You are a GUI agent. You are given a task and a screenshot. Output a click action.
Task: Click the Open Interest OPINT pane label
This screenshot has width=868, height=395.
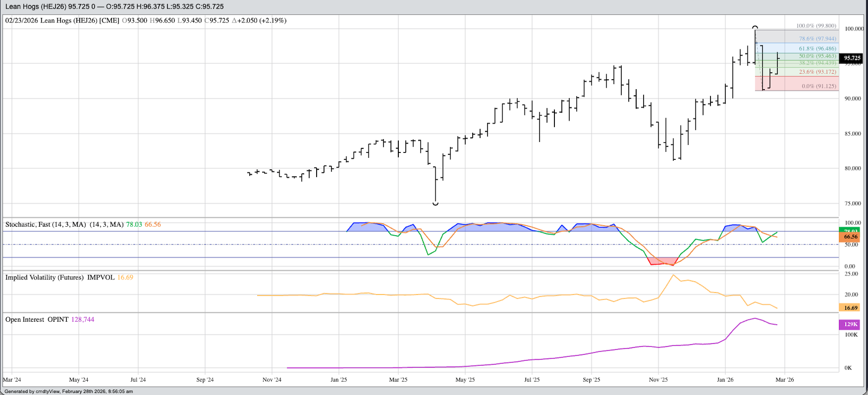[37, 320]
